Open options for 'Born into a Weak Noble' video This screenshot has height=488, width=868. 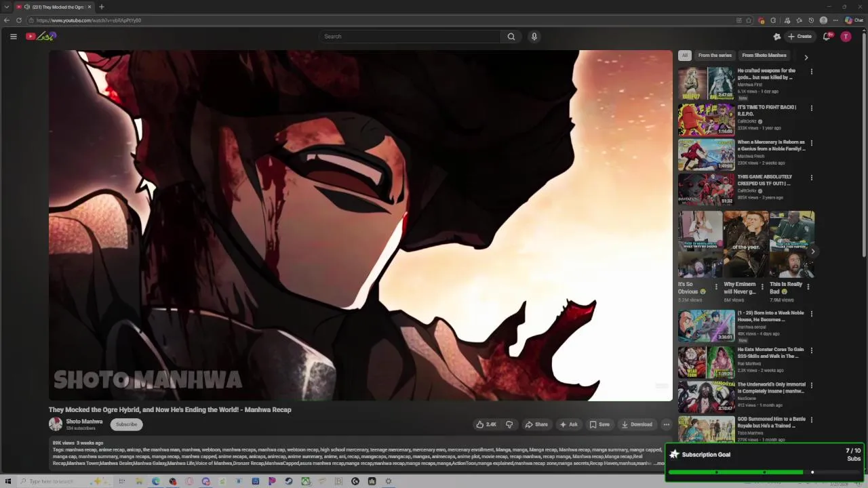coord(811,314)
